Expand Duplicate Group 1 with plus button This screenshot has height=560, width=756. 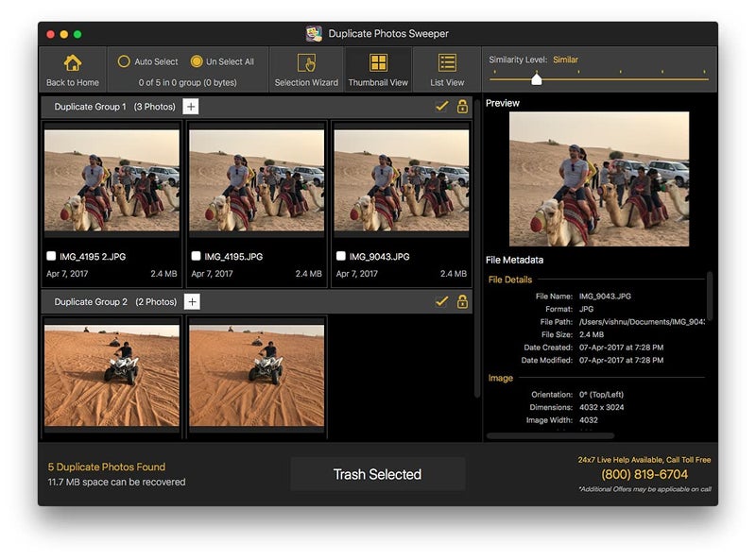tap(191, 107)
